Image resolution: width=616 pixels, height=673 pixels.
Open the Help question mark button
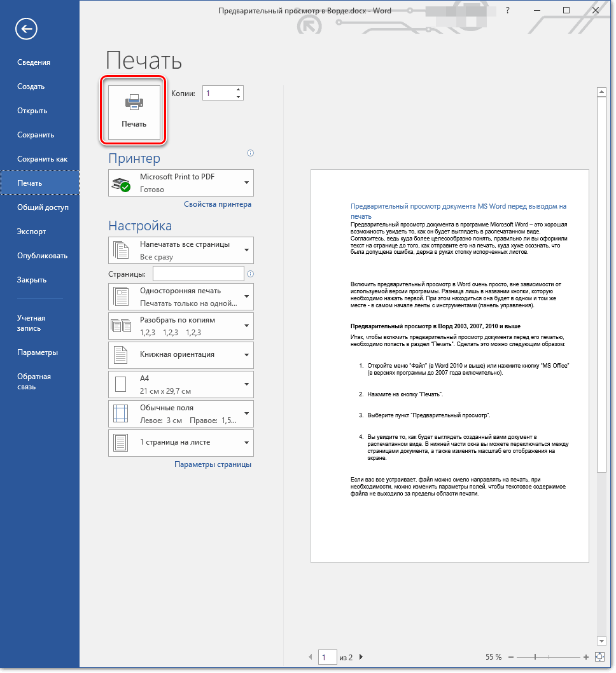coord(507,11)
